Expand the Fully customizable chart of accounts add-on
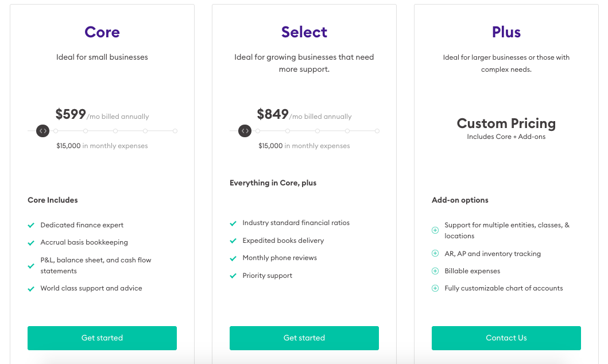 click(435, 288)
